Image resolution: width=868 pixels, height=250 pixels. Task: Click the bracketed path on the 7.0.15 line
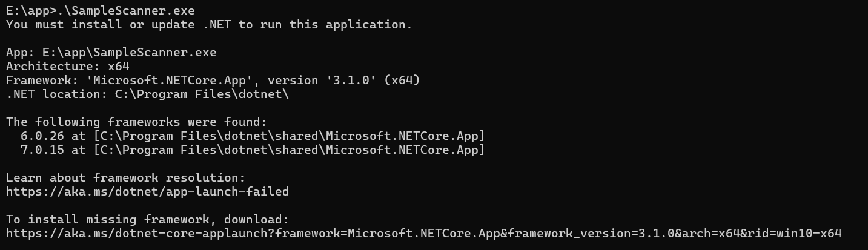290,150
